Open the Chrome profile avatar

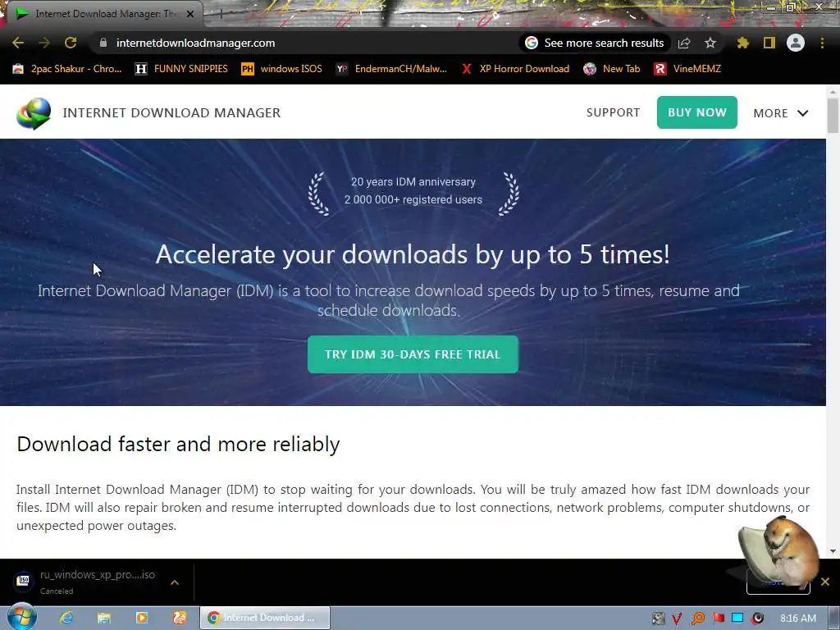(x=796, y=43)
